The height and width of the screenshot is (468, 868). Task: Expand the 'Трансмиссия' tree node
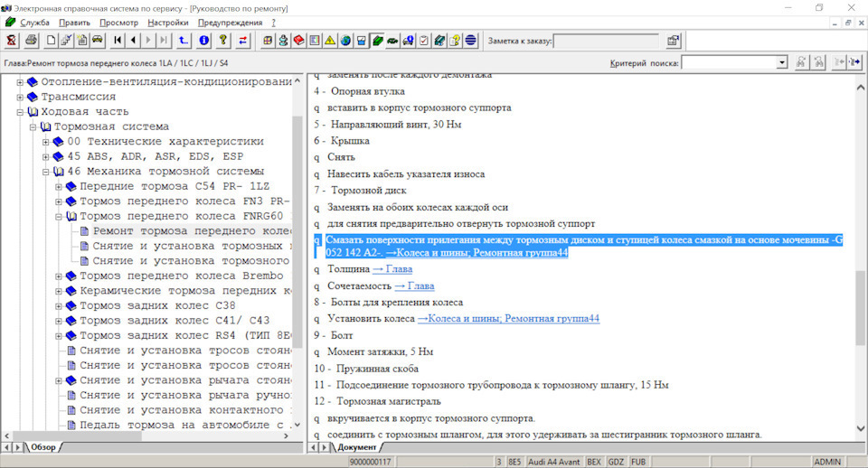click(20, 97)
